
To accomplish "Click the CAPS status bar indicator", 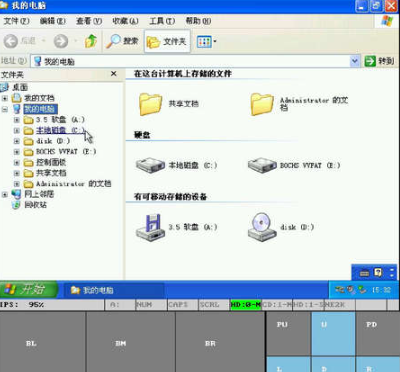I will tap(183, 305).
